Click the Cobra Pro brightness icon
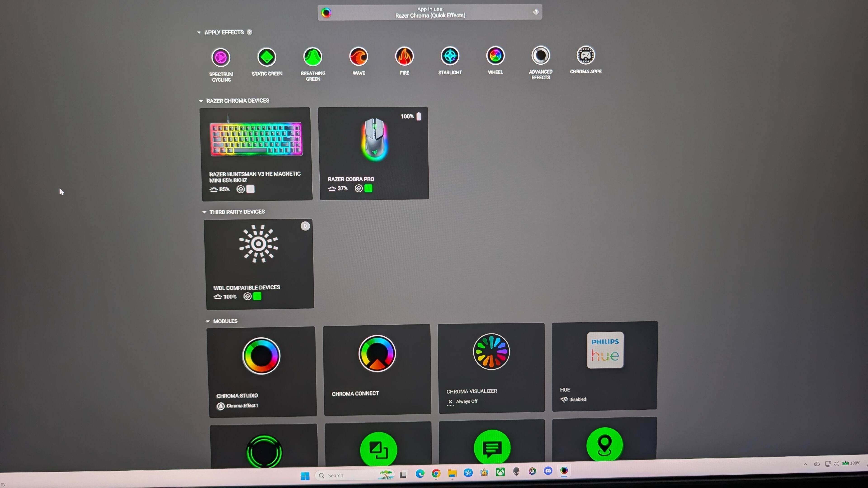 [x=332, y=188]
